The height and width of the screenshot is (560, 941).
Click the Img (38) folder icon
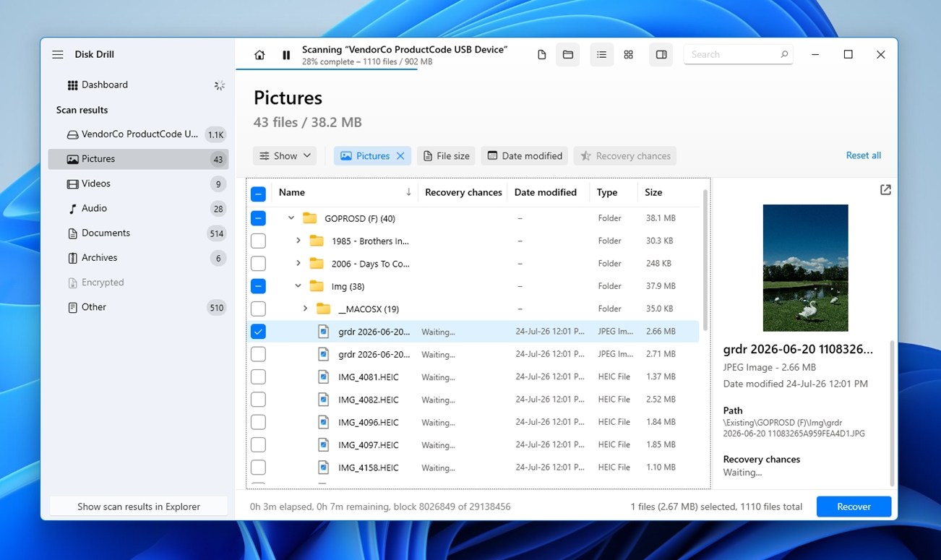coord(317,286)
